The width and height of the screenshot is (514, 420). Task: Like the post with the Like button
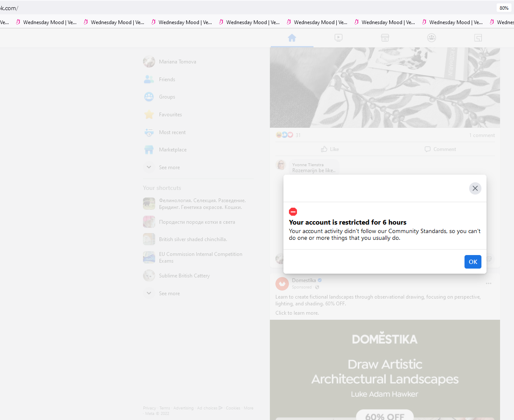(330, 149)
